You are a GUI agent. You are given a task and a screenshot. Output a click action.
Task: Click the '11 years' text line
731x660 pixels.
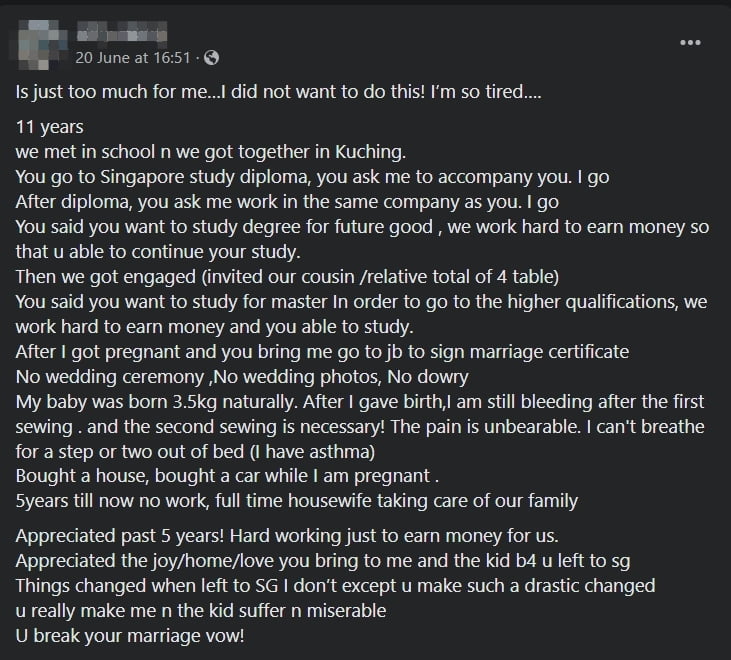coord(49,127)
